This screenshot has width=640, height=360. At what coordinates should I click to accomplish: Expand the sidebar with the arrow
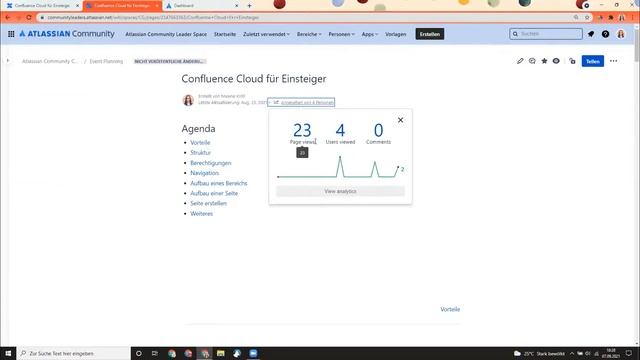(x=8, y=61)
